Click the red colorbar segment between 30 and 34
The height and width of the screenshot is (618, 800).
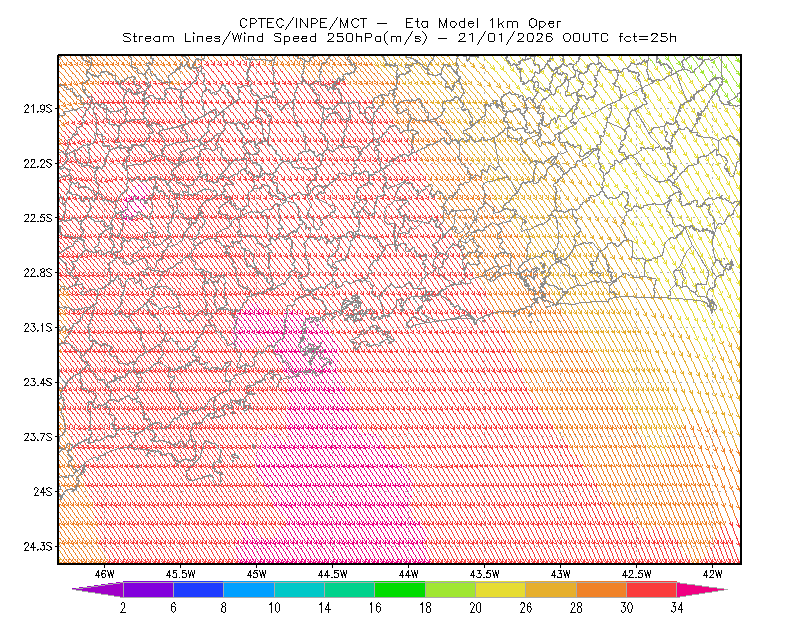[x=652, y=589]
